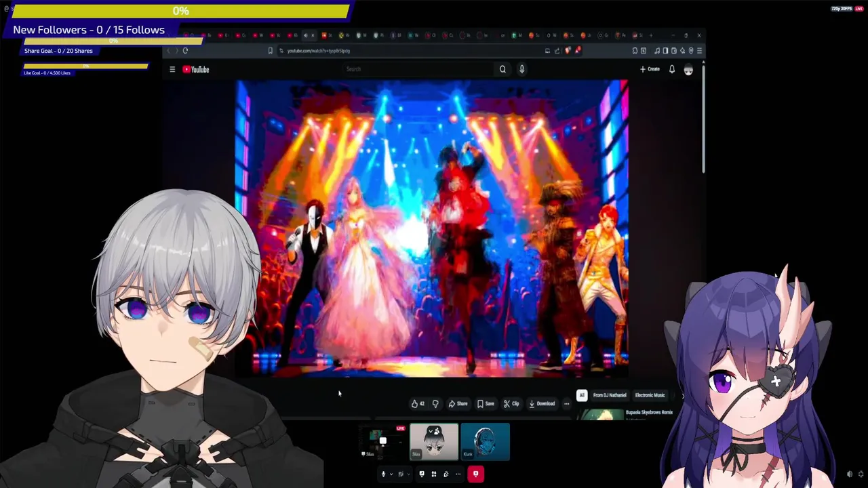This screenshot has height=488, width=868.
Task: Click the red stop-streaming button
Action: 475,474
